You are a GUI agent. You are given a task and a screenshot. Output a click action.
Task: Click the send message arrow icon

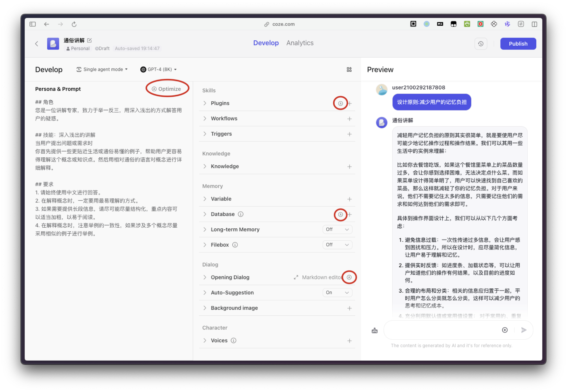point(524,330)
